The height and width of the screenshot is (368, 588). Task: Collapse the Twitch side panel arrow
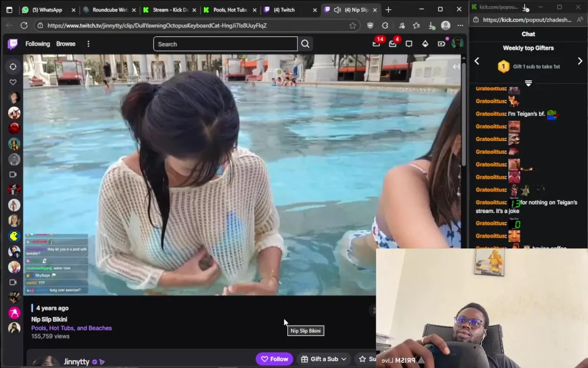[456, 66]
